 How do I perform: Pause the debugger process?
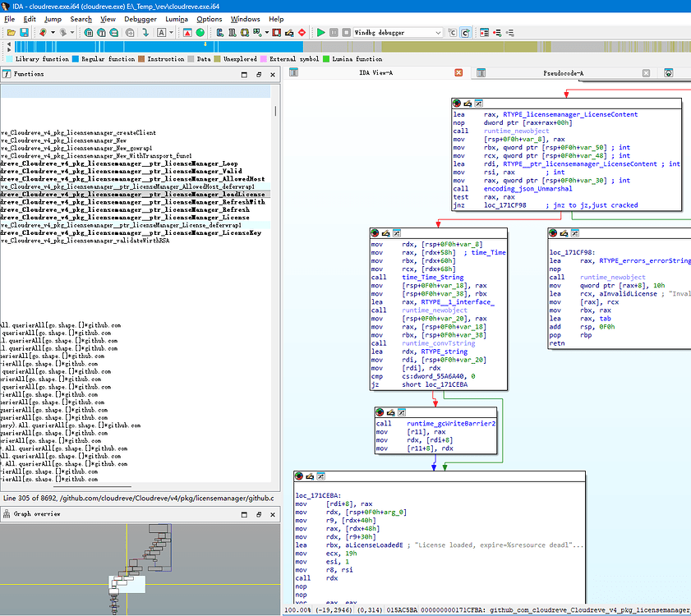coord(334,33)
